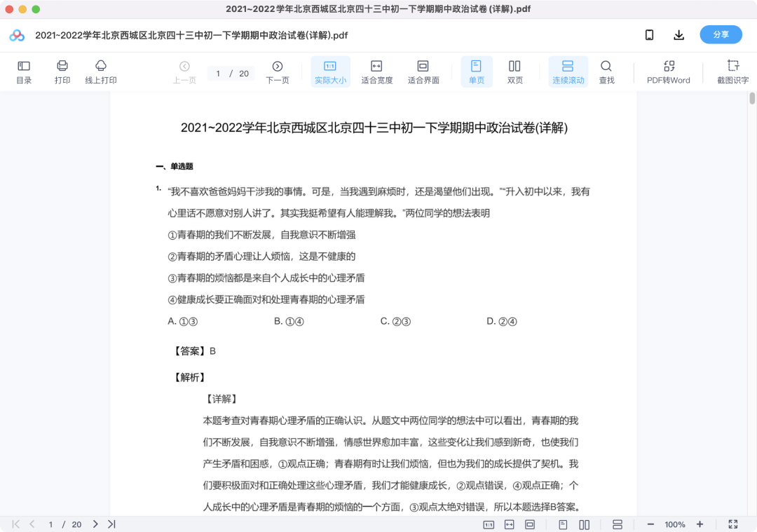Switch to double page (双页) layout
The height and width of the screenshot is (532, 757).
pos(514,72)
